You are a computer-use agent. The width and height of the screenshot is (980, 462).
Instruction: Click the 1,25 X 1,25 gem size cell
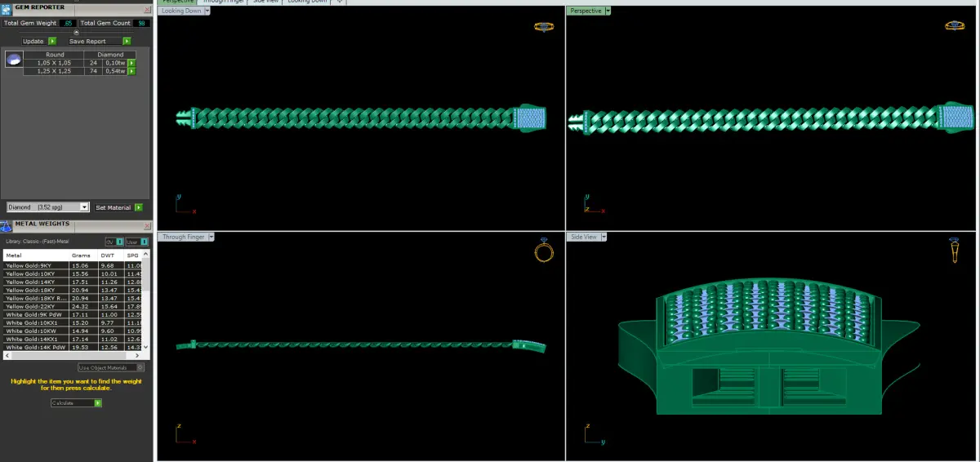(x=55, y=72)
